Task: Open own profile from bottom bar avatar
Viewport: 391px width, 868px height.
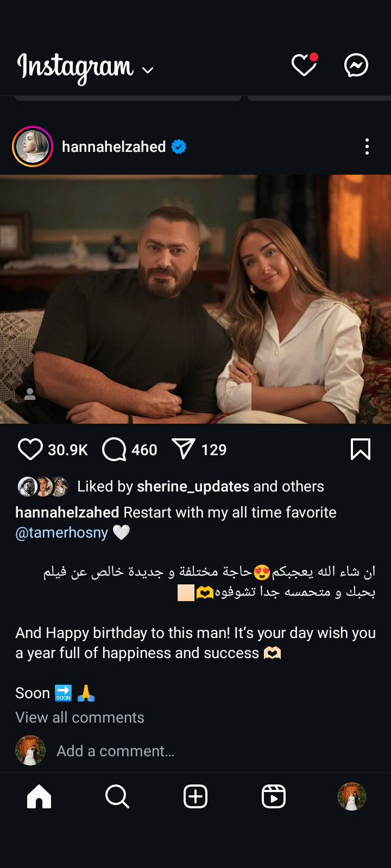Action: pos(352,796)
